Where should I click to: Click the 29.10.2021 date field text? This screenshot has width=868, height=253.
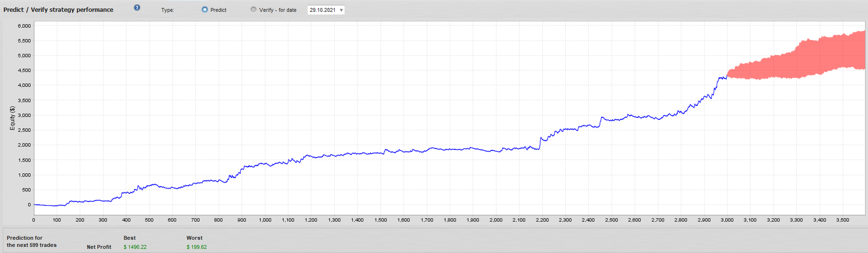322,10
